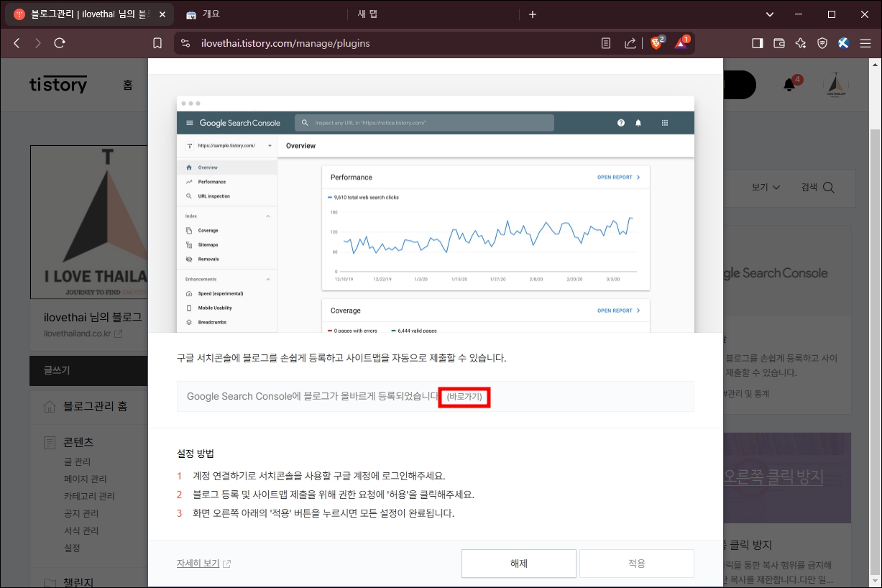882x588 pixels.
Task: Open the browser hamburger menu
Action: click(865, 43)
